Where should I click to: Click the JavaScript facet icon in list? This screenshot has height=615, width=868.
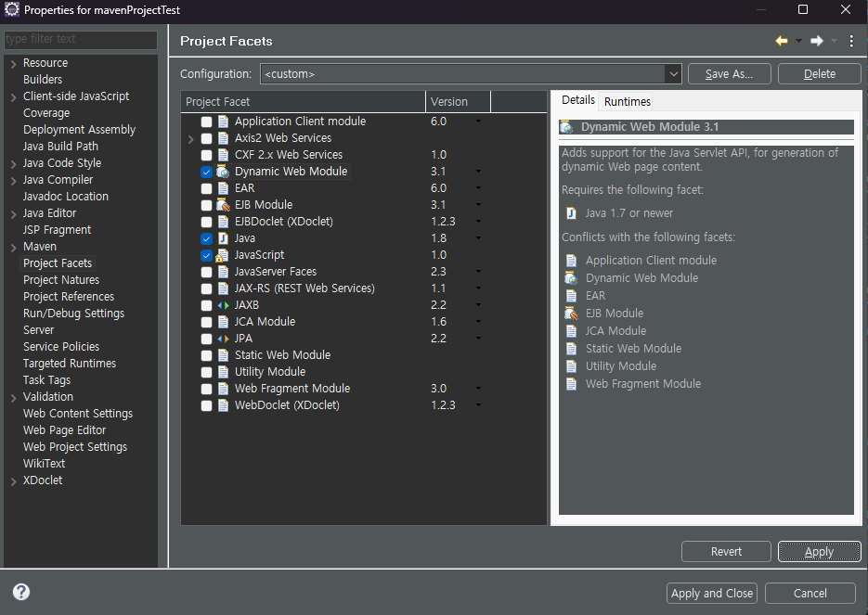point(222,255)
